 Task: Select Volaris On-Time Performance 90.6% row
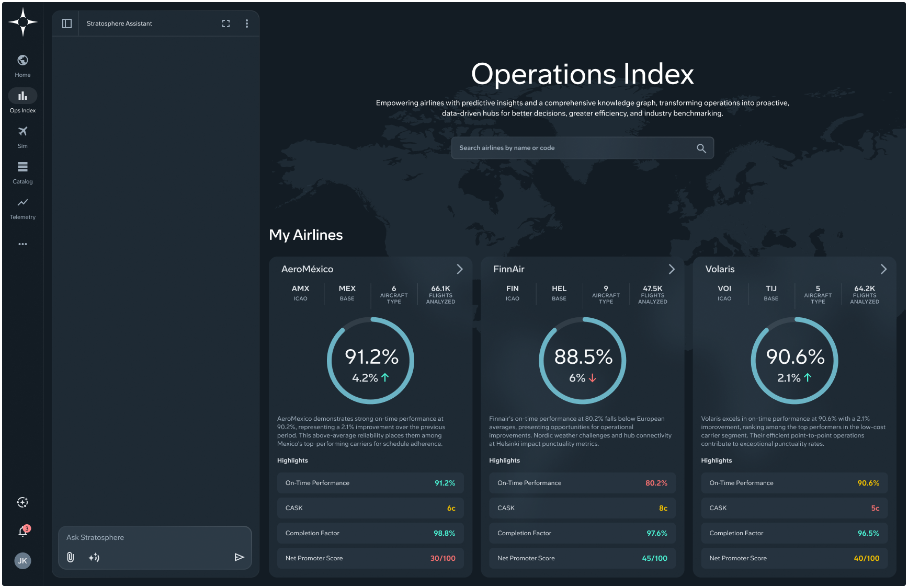pos(794,483)
